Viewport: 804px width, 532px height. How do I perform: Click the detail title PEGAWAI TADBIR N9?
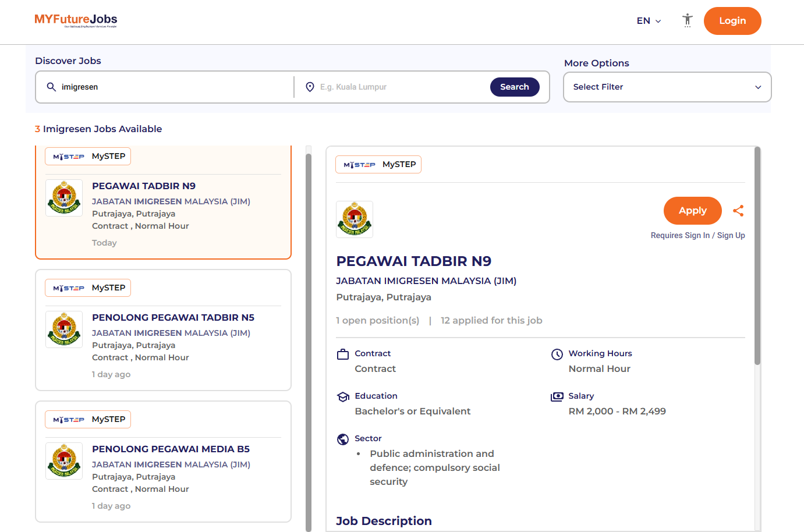414,261
